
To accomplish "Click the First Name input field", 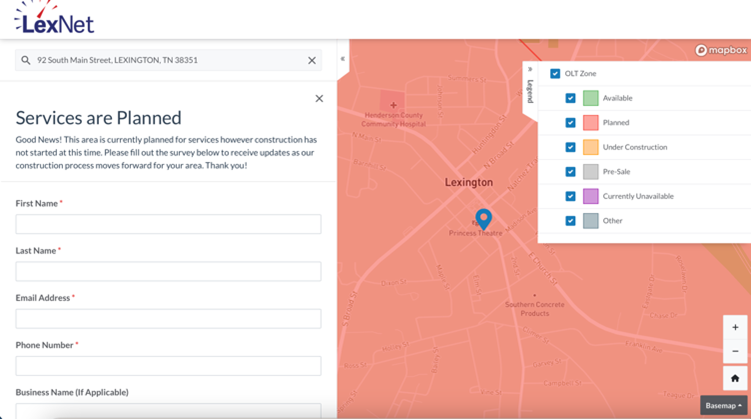I will (168, 224).
